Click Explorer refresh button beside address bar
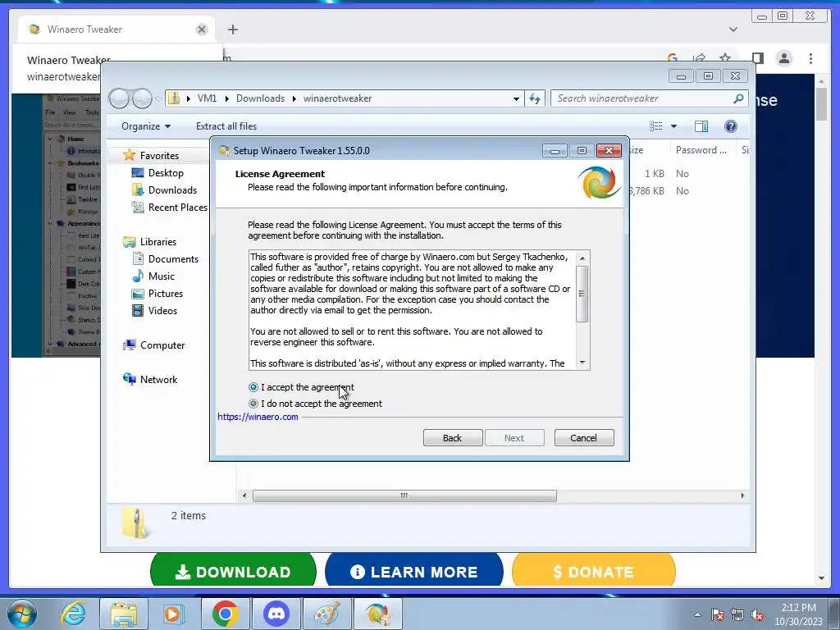This screenshot has width=840, height=630. [535, 98]
